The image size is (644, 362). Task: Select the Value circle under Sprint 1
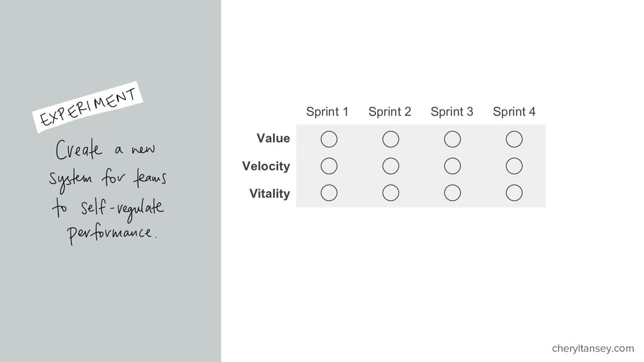click(x=329, y=139)
